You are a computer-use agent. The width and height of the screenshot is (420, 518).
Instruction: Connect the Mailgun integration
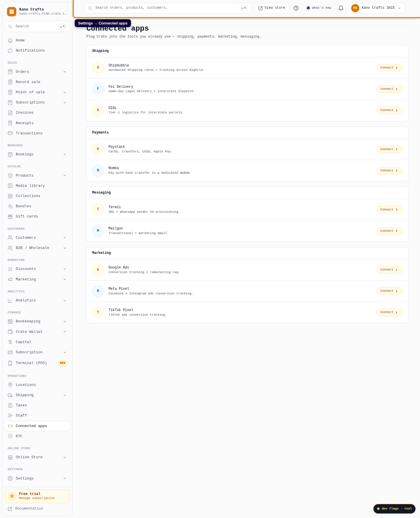(389, 231)
